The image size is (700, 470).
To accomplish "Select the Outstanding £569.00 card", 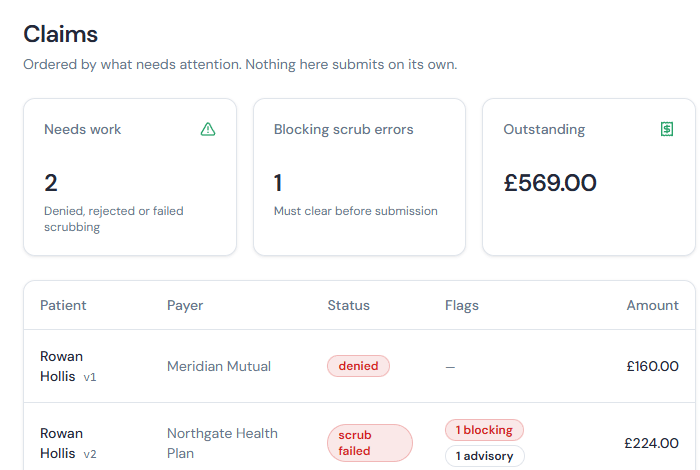I will 589,177.
